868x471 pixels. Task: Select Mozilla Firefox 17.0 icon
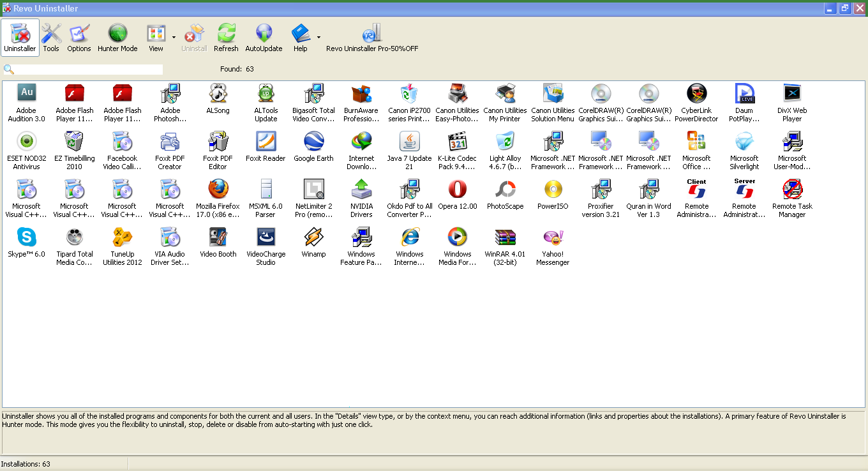point(218,188)
